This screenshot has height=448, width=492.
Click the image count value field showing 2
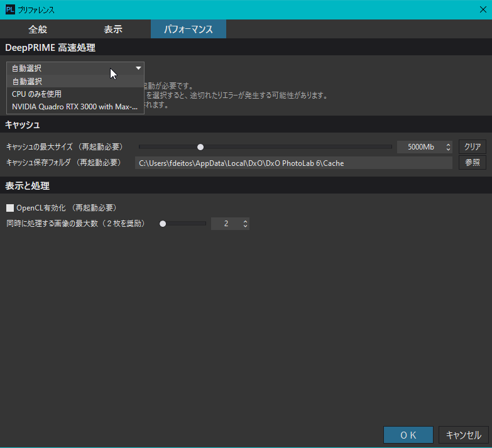(x=226, y=224)
